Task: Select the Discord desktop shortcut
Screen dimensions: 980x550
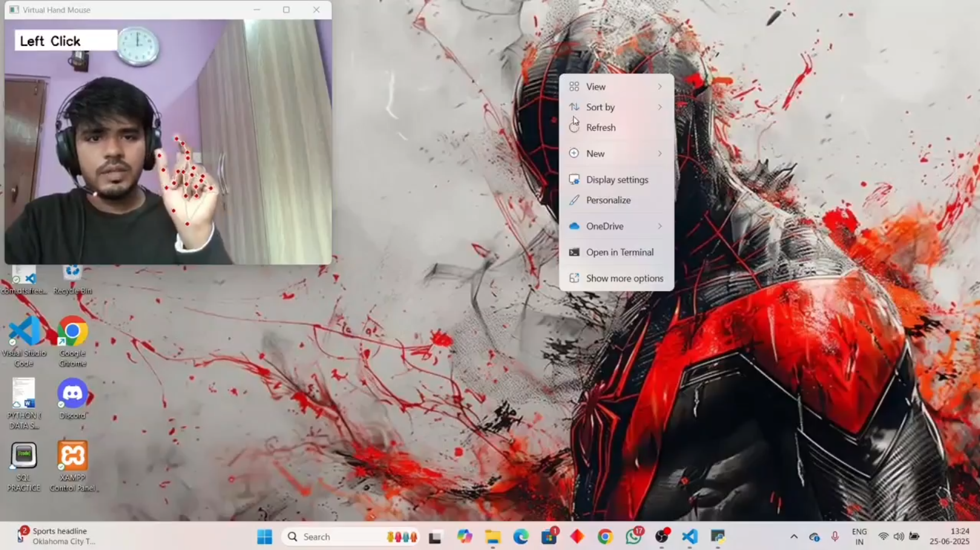Action: click(73, 399)
